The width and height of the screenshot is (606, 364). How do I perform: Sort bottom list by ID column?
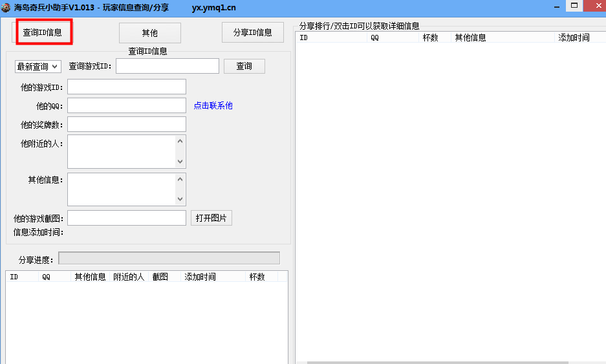(23, 277)
